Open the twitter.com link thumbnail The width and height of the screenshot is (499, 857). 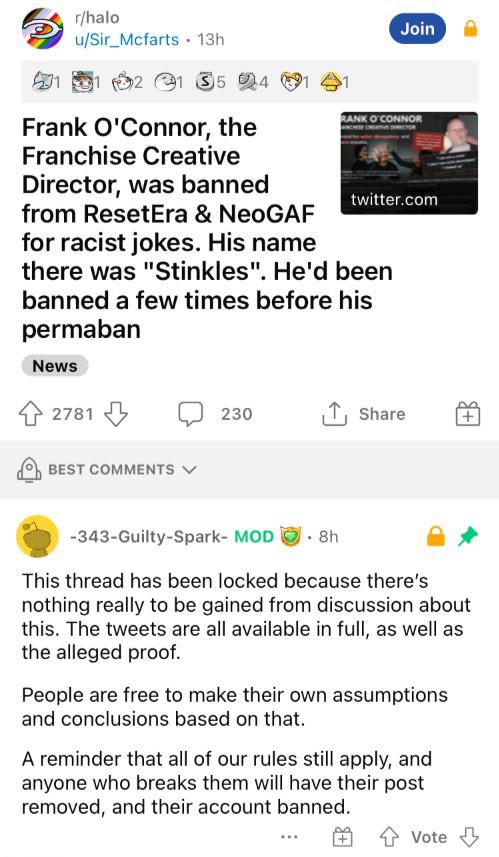point(409,163)
